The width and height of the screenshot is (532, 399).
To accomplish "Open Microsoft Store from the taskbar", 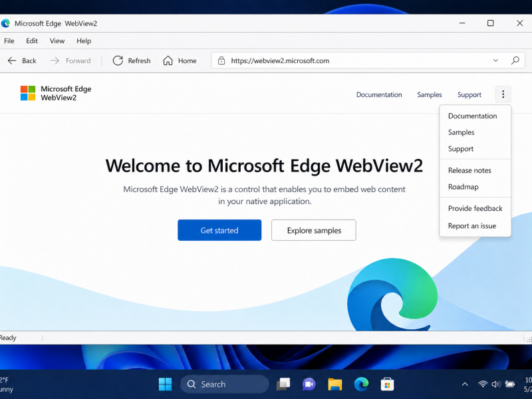I will [x=387, y=384].
